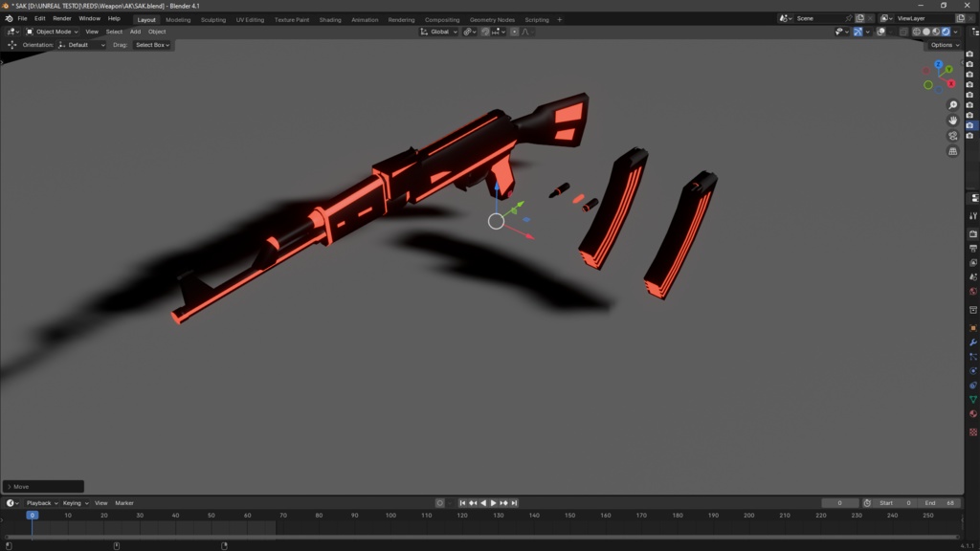Open the Scene properties tab

[x=973, y=277]
